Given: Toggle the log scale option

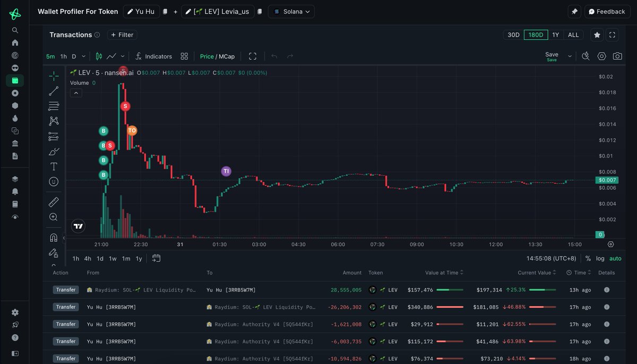Looking at the screenshot, I should (600, 258).
